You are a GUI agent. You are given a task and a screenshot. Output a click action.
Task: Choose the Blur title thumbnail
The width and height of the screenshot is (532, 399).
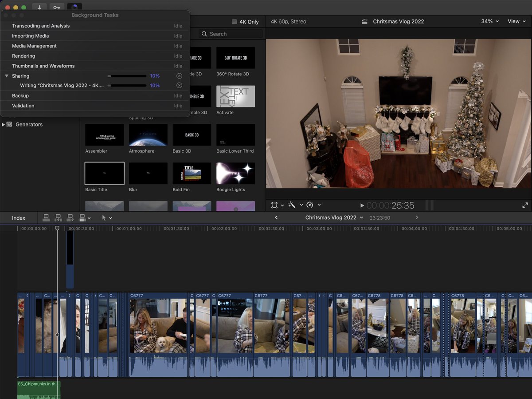[x=148, y=173]
